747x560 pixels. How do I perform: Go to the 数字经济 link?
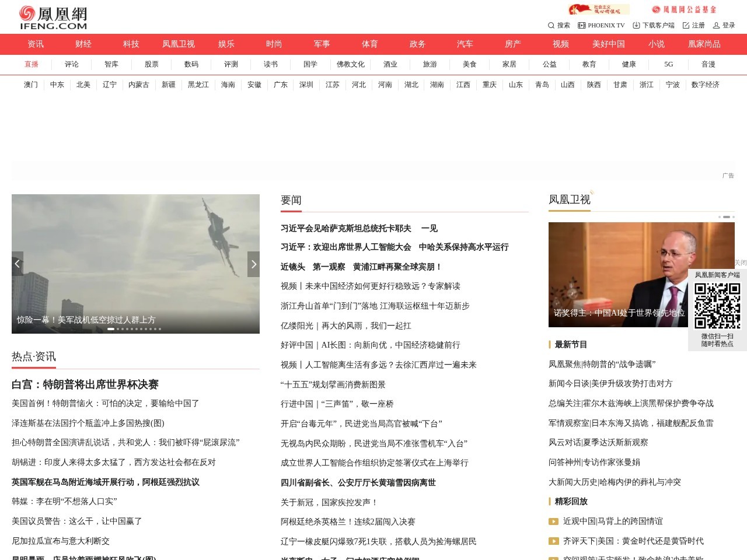(706, 85)
